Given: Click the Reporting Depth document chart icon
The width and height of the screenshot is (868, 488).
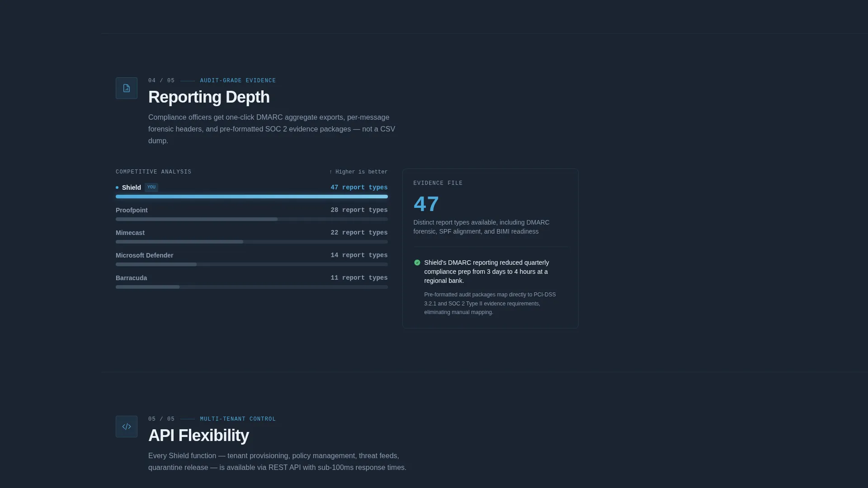Looking at the screenshot, I should point(127,88).
